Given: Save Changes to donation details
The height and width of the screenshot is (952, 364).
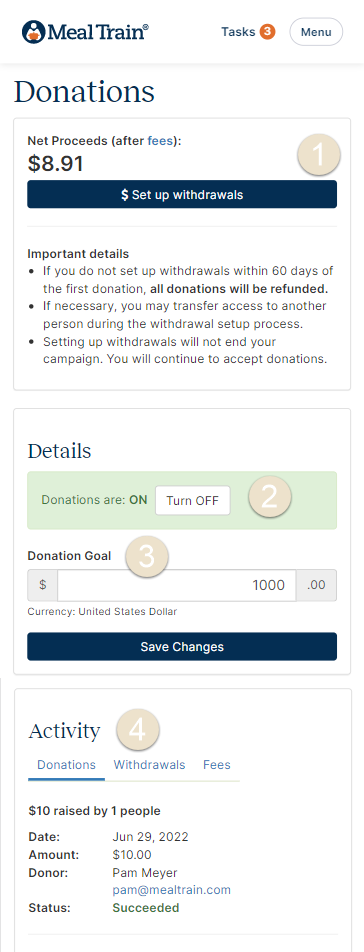Looking at the screenshot, I should pyautogui.click(x=182, y=647).
